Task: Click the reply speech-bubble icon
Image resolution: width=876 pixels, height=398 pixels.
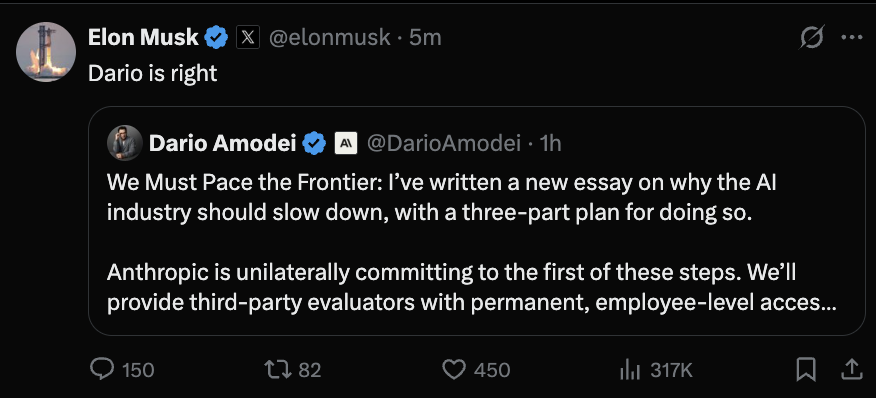Action: tap(102, 369)
